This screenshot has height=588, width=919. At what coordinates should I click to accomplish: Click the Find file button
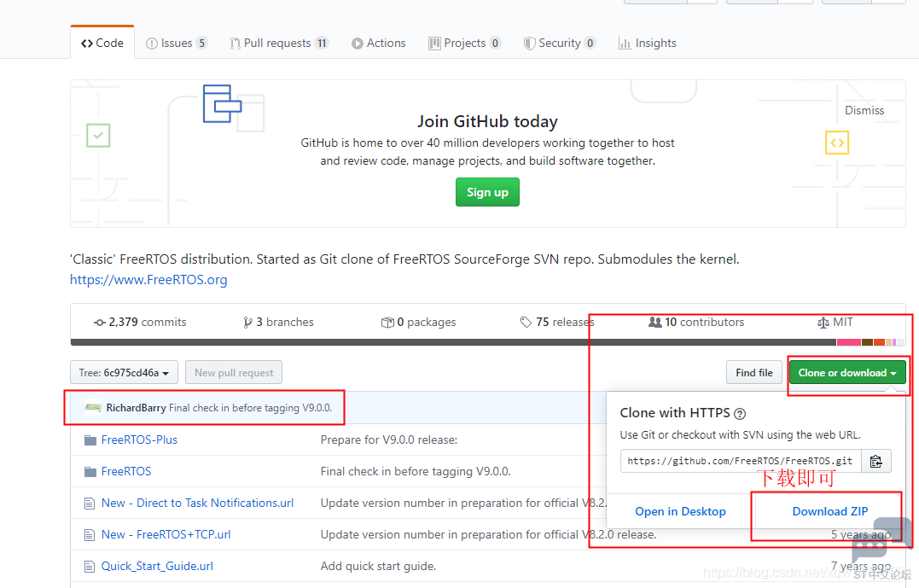tap(754, 372)
